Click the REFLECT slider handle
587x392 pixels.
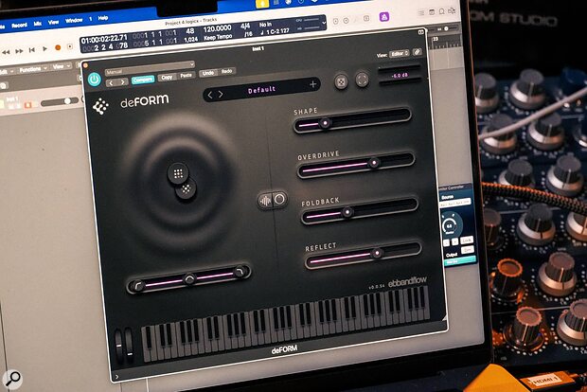377,254
